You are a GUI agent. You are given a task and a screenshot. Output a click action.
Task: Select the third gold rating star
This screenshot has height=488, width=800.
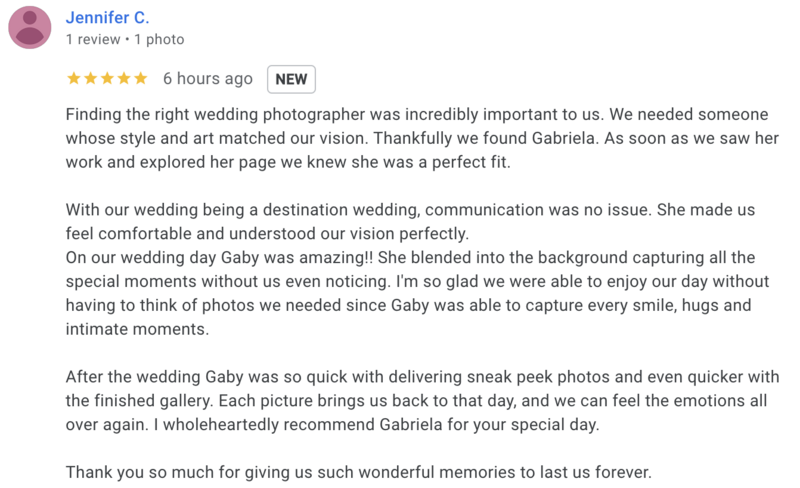tap(107, 78)
